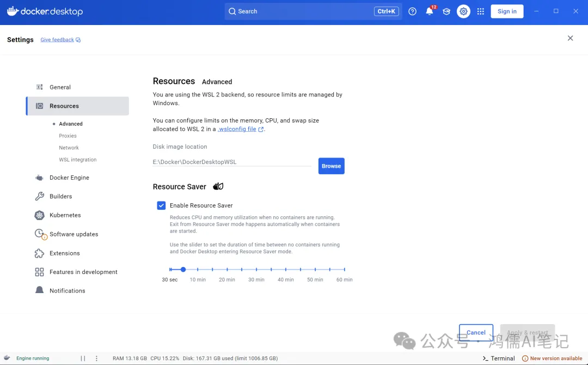
Task: Open the .wslconfig file link
Action: [237, 129]
